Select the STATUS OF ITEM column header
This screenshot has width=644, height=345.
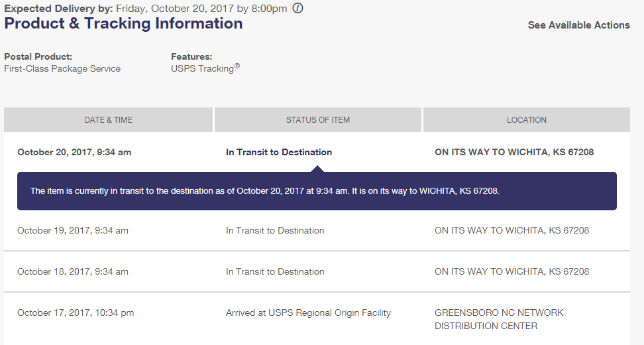[318, 120]
